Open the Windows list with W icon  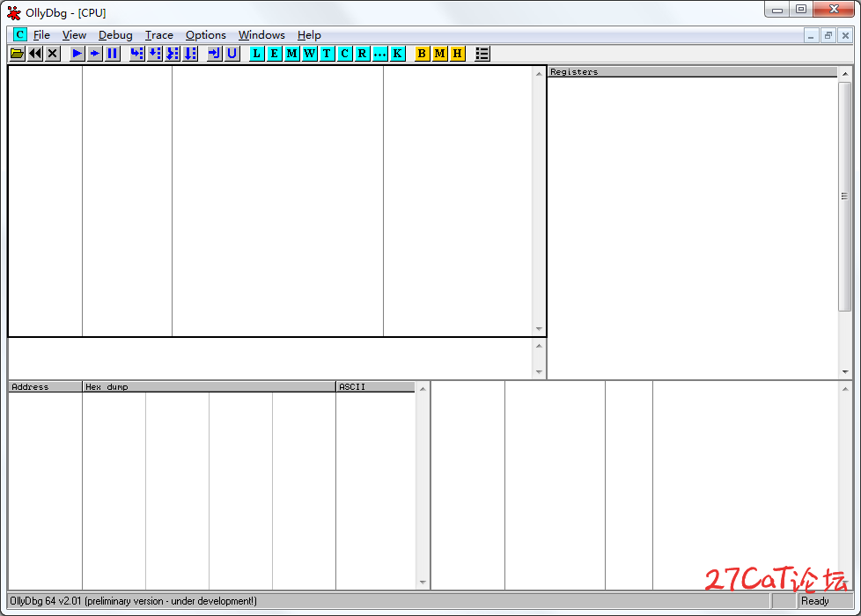click(309, 54)
